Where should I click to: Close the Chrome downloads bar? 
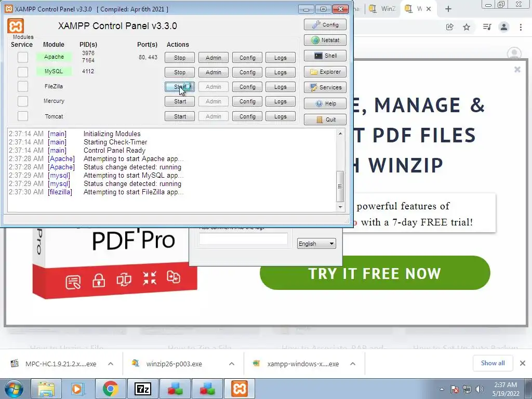click(x=523, y=363)
